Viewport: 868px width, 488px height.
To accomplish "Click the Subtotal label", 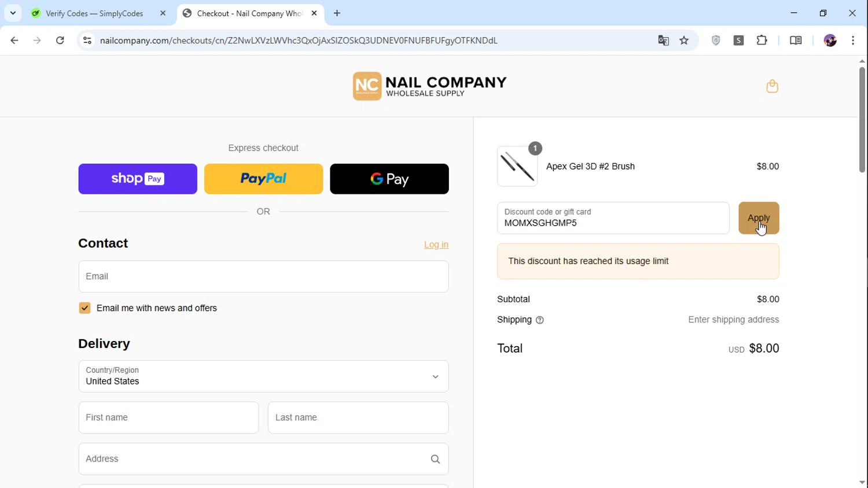I will 513,299.
